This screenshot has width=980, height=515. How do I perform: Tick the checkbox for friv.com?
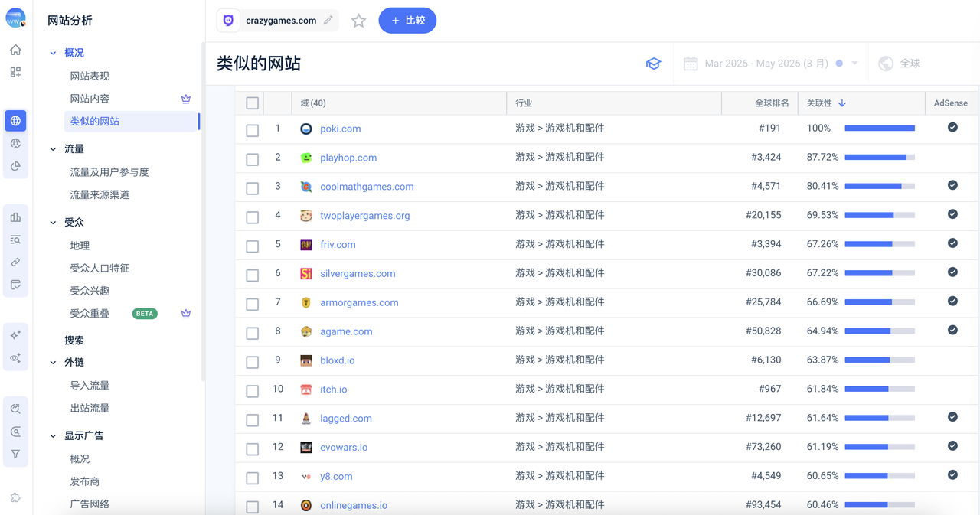click(x=252, y=246)
